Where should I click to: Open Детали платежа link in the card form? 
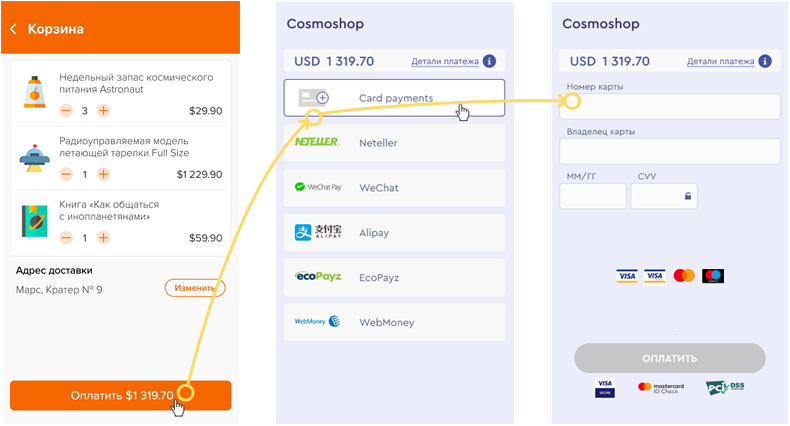tap(719, 61)
